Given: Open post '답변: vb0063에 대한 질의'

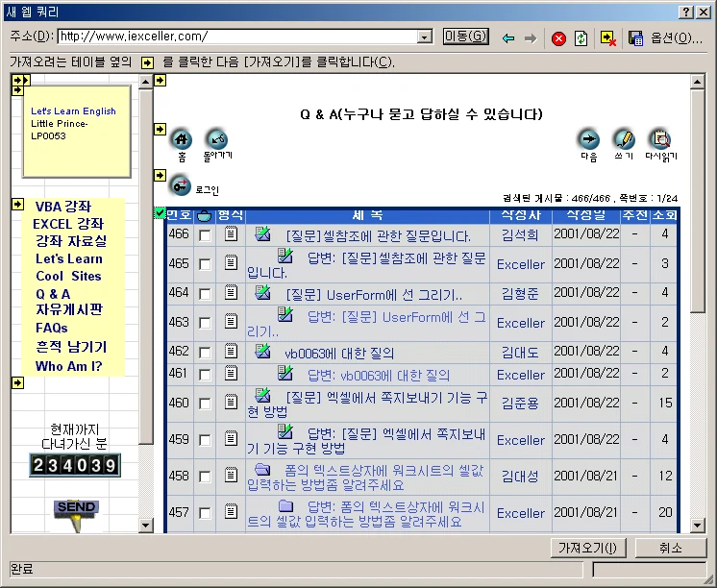Looking at the screenshot, I should 379,376.
